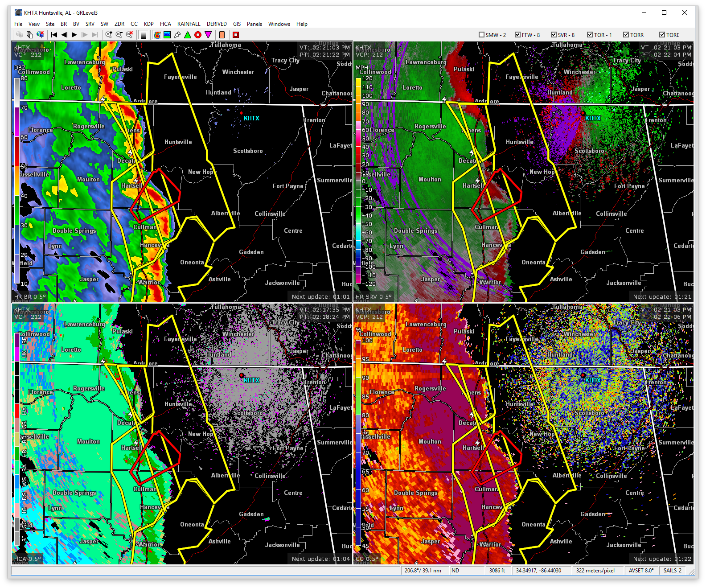Click the red square toolbar icon

click(x=236, y=35)
